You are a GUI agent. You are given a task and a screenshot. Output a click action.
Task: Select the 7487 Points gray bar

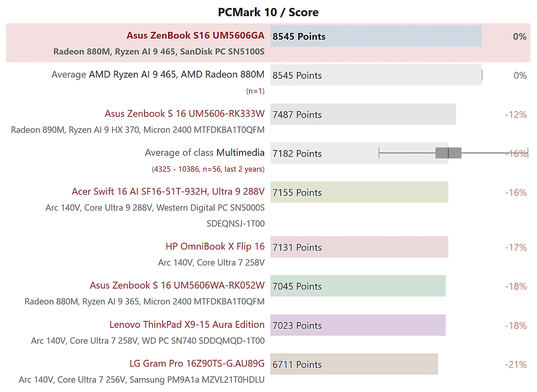[363, 114]
